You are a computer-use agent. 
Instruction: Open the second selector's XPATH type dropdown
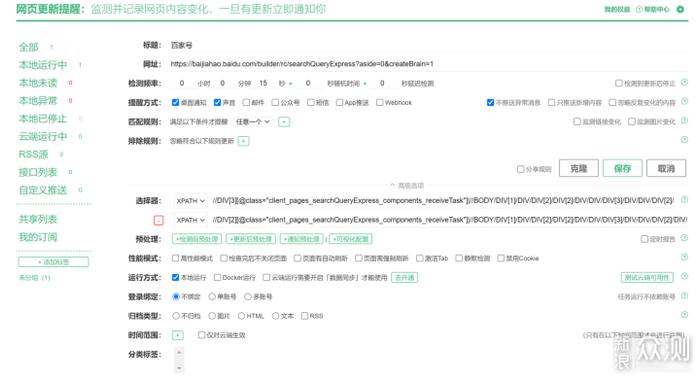191,220
